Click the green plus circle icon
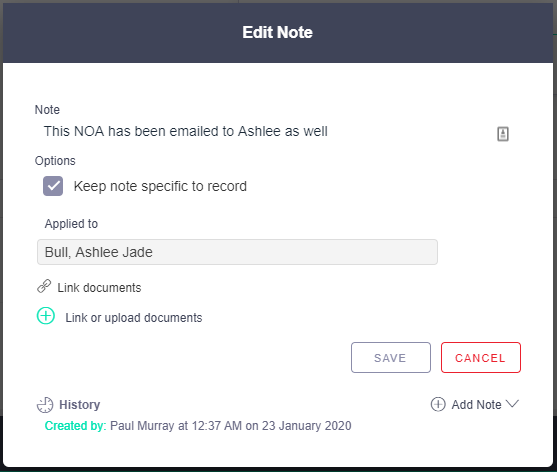The width and height of the screenshot is (557, 472). click(x=46, y=316)
